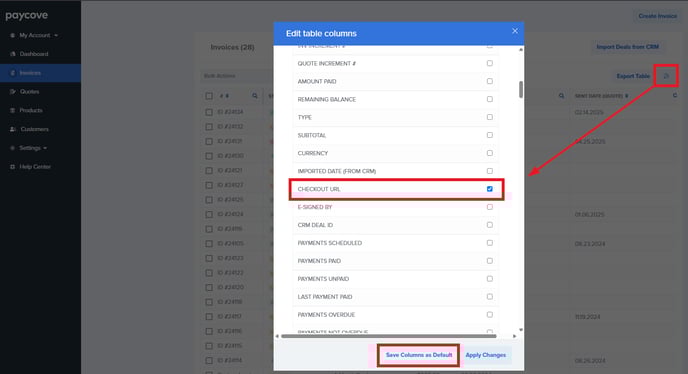Check the E-Signed By checkbox
The height and width of the screenshot is (374, 688).
click(490, 207)
